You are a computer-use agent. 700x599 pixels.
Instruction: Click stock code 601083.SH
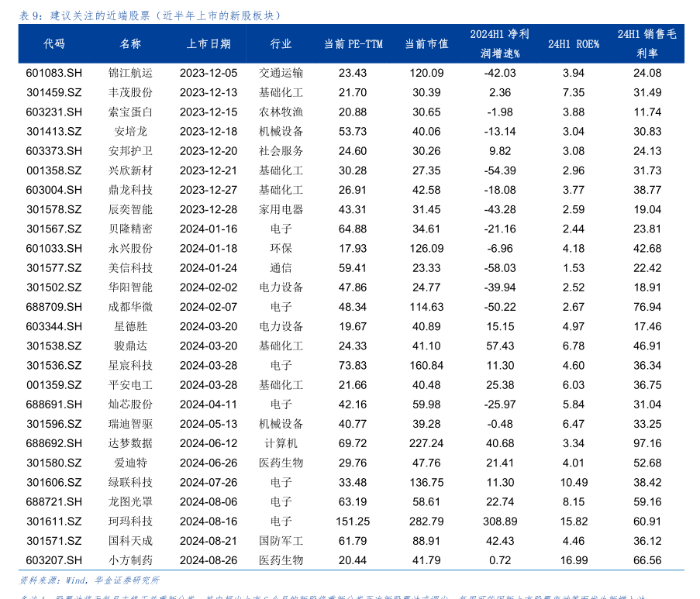pos(53,73)
